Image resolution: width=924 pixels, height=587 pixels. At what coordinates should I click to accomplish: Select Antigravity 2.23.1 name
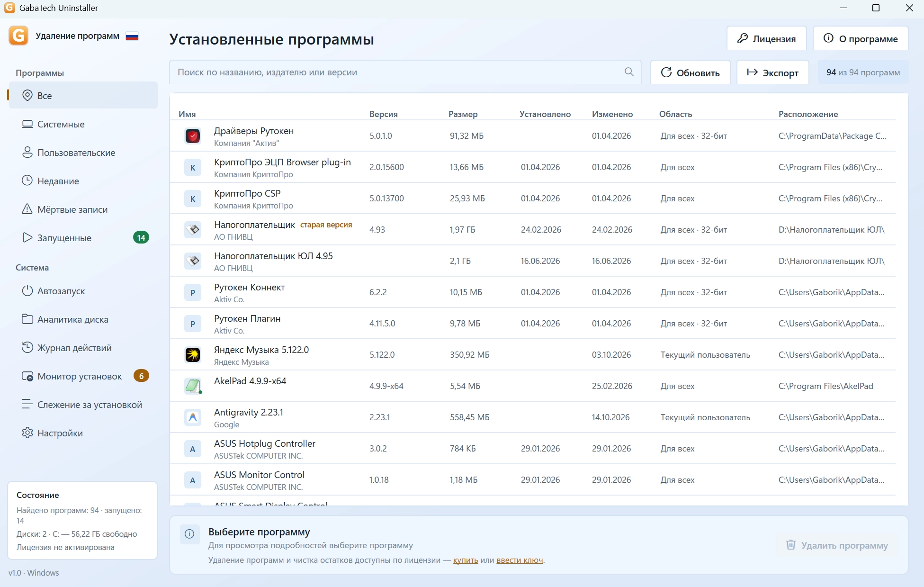click(249, 412)
